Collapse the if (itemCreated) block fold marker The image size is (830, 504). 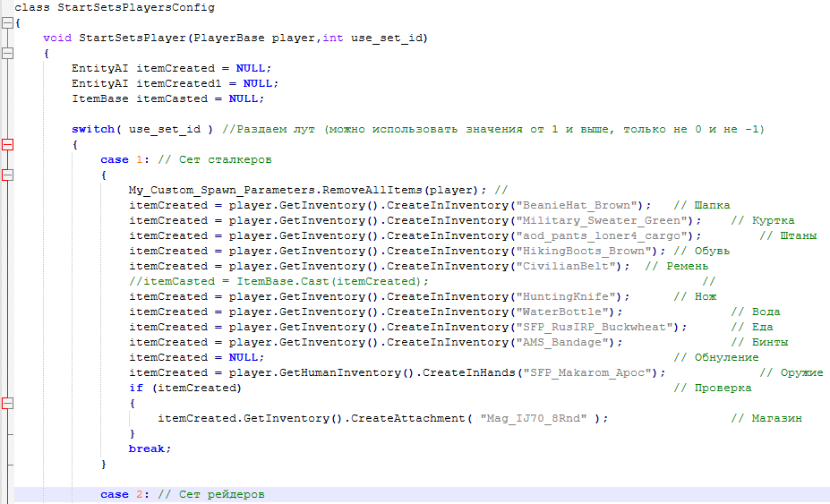(x=7, y=404)
